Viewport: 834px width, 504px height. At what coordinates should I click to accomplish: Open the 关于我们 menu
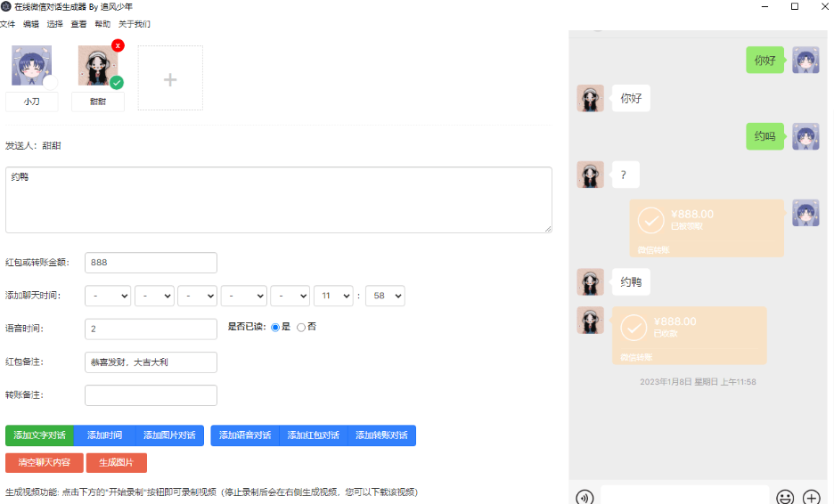(x=135, y=24)
